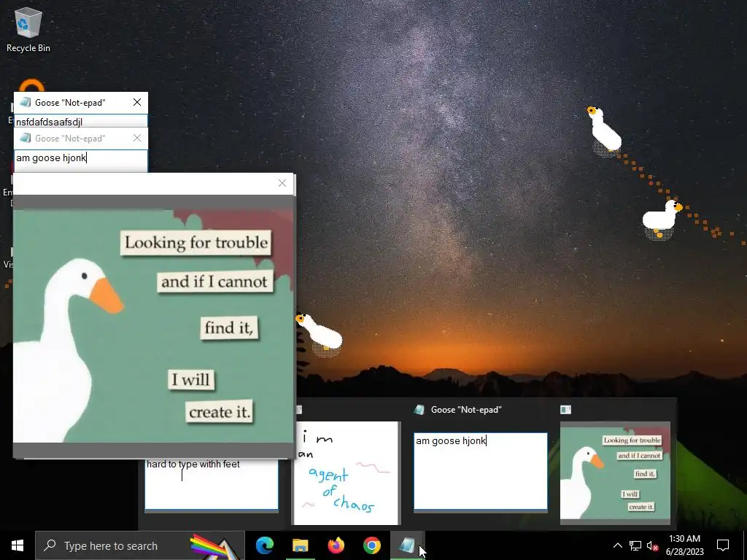The width and height of the screenshot is (747, 560).
Task: Click into 'am goose hjonk' text area in Not-epad window
Action: pyautogui.click(x=80, y=161)
